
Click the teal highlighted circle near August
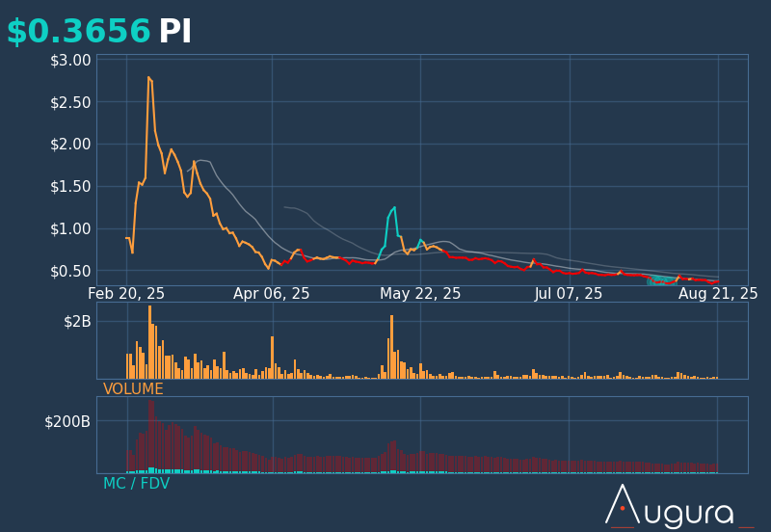pyautogui.click(x=662, y=280)
